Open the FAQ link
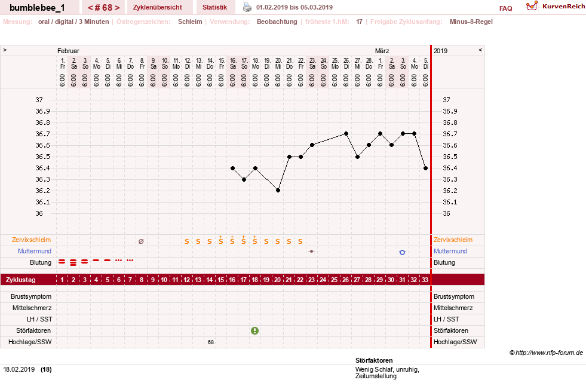 tap(505, 8)
